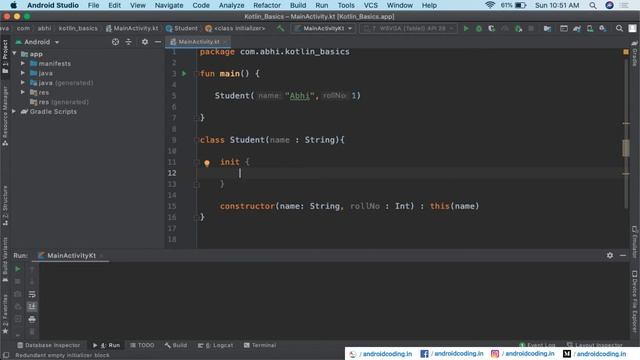Expand the manifests folder
640x360 pixels.
click(23, 63)
